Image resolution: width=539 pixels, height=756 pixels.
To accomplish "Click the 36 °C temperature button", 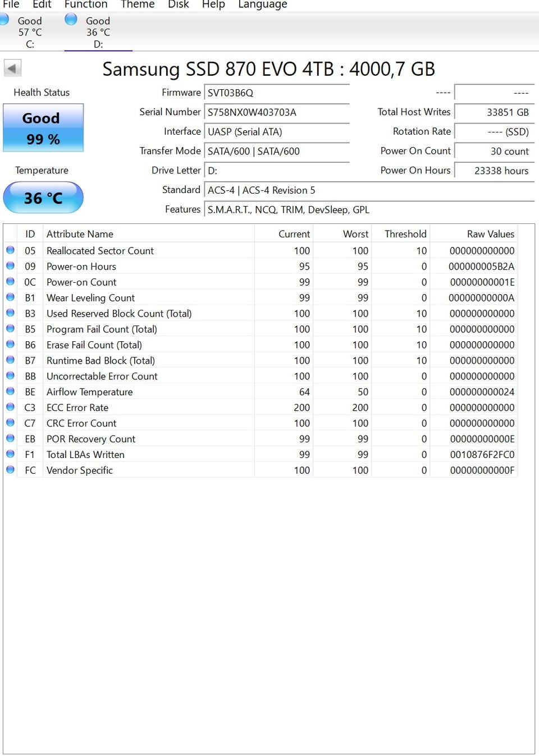I will click(43, 198).
